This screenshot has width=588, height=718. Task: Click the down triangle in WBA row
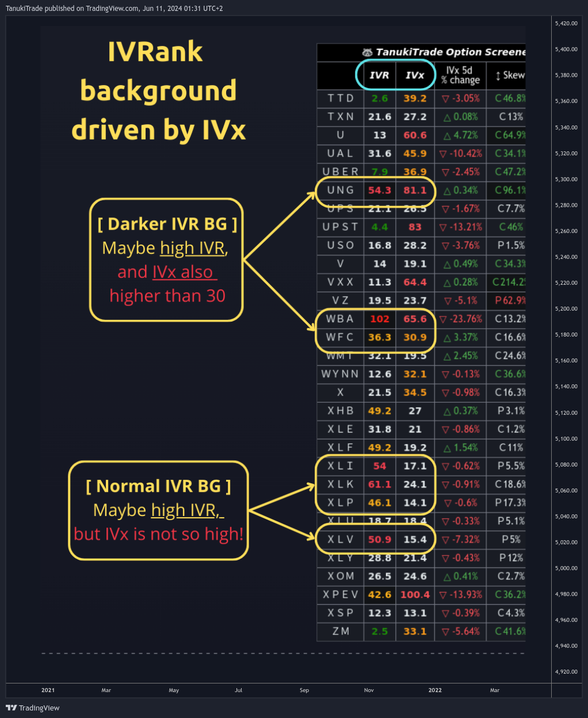coord(442,319)
